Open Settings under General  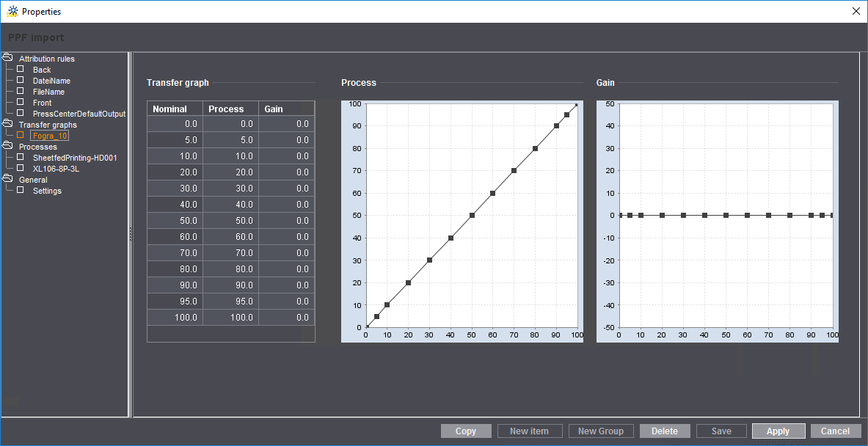(47, 191)
